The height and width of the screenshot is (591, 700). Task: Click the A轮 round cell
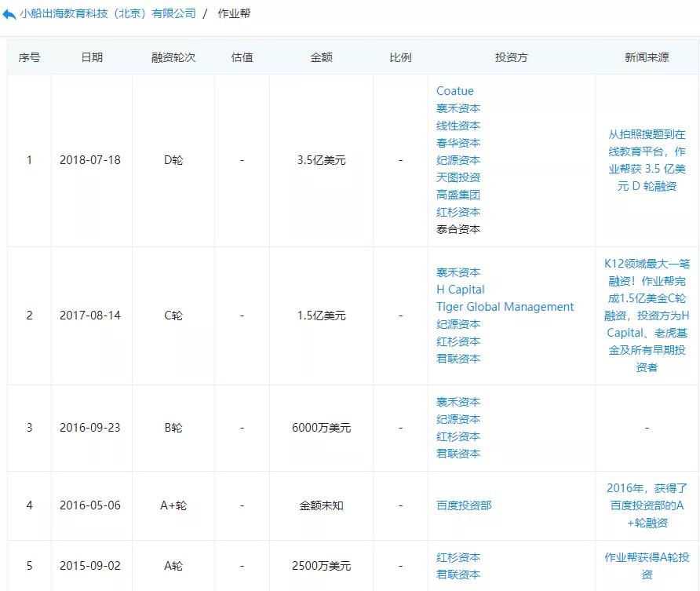coord(173,566)
